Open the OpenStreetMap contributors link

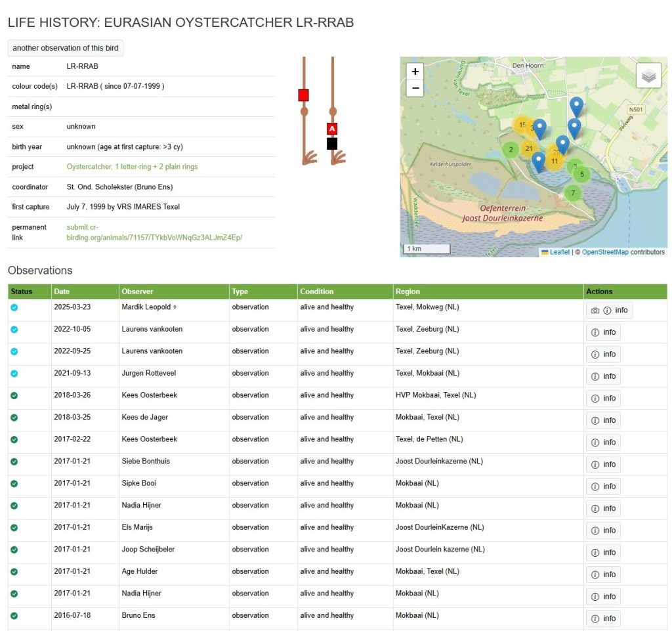(605, 252)
